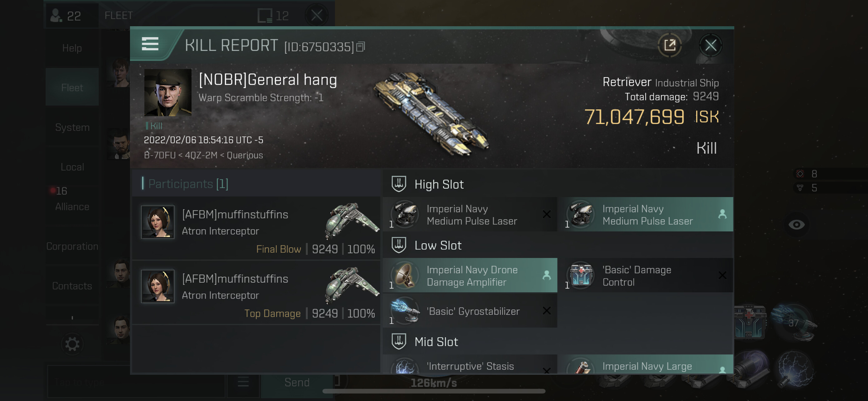
Task: Select the Imperial Navy Drone Damage Amplifier icon
Action: [x=405, y=275]
